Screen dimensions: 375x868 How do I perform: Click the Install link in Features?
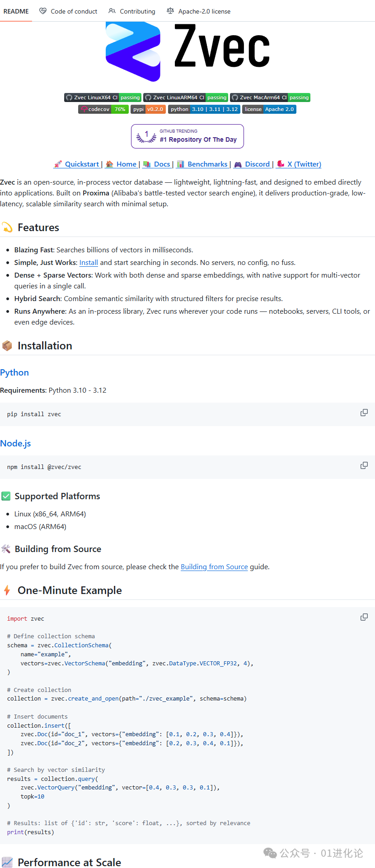89,263
